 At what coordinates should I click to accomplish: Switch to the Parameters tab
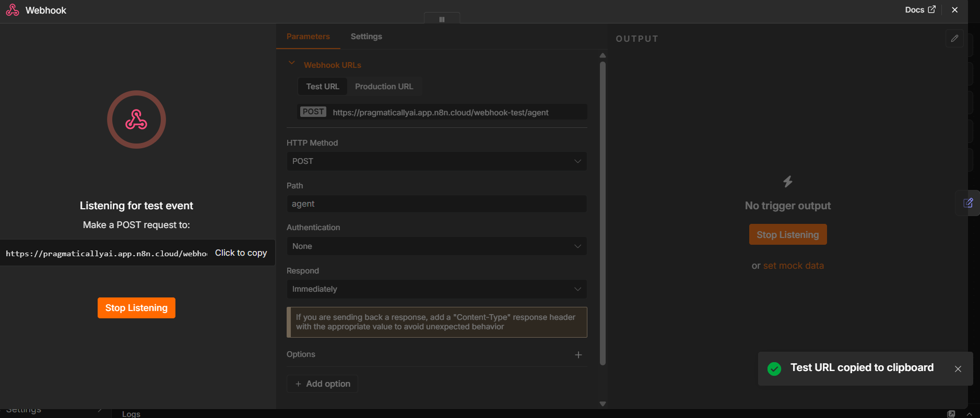click(308, 37)
